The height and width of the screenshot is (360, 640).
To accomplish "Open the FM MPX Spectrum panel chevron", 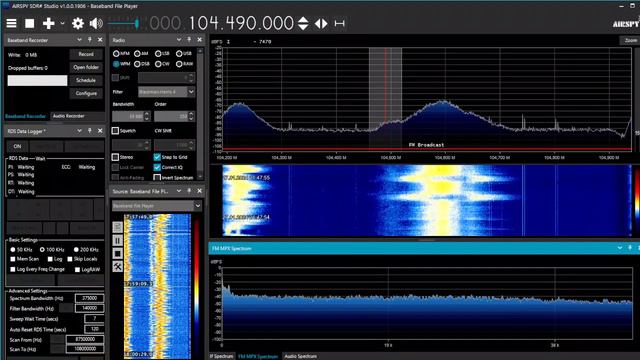I will pyautogui.click(x=620, y=248).
